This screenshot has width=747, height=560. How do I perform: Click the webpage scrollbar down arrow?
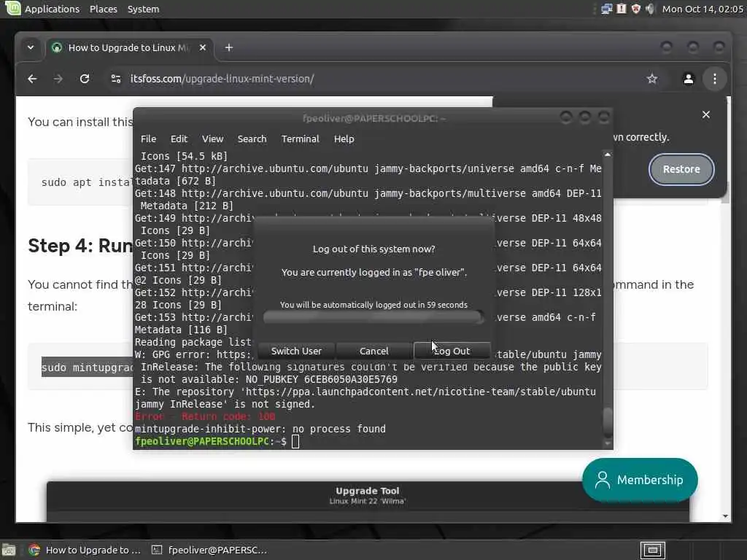[x=726, y=516]
